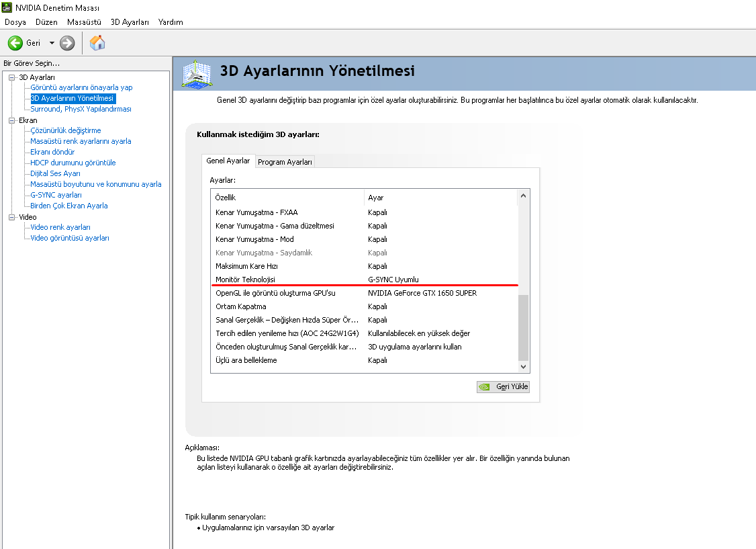The image size is (756, 549).
Task: Open G-SYNC ayarları page
Action: pos(56,195)
